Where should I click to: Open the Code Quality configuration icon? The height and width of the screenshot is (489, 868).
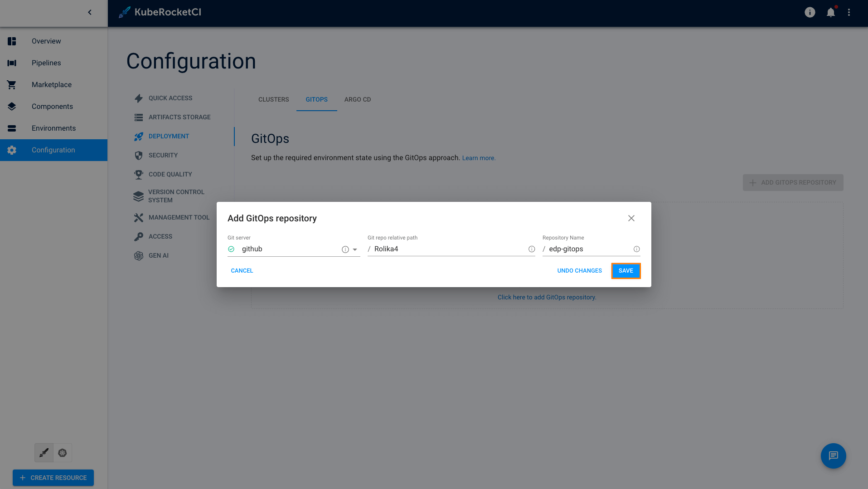click(x=139, y=174)
